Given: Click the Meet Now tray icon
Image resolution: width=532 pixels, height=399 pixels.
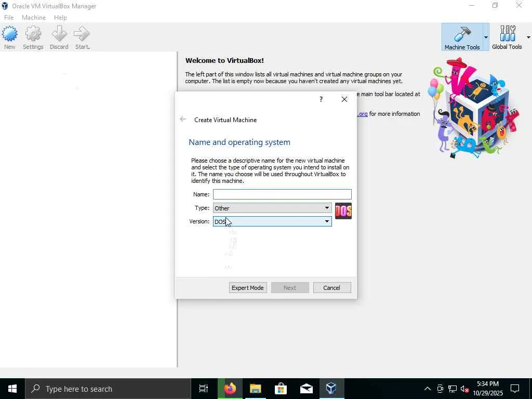Looking at the screenshot, I should pos(440,389).
